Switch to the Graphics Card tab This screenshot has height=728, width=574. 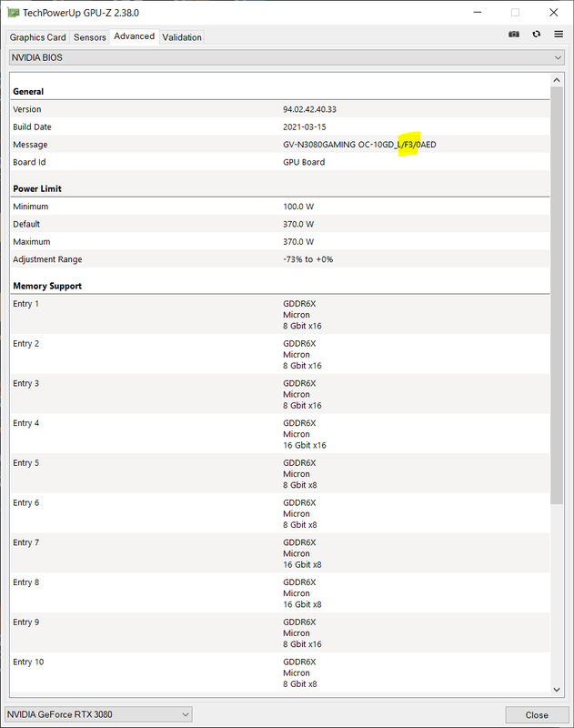click(x=37, y=37)
